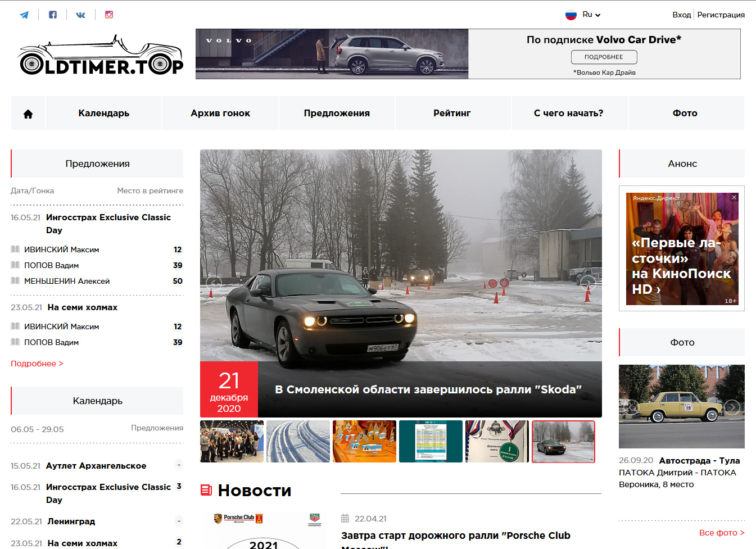Image resolution: width=756 pixels, height=549 pixels.
Task: Open На семи холмах in Предложения list
Action: pos(83,307)
